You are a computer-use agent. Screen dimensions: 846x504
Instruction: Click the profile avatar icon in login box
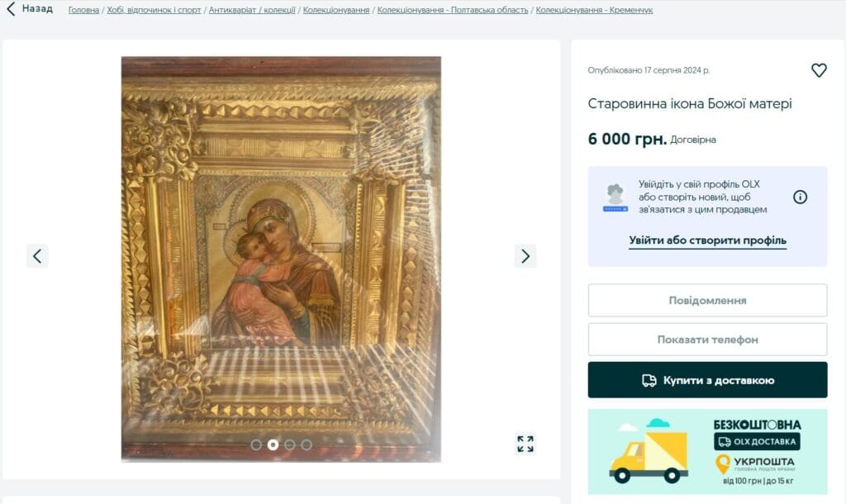click(615, 197)
